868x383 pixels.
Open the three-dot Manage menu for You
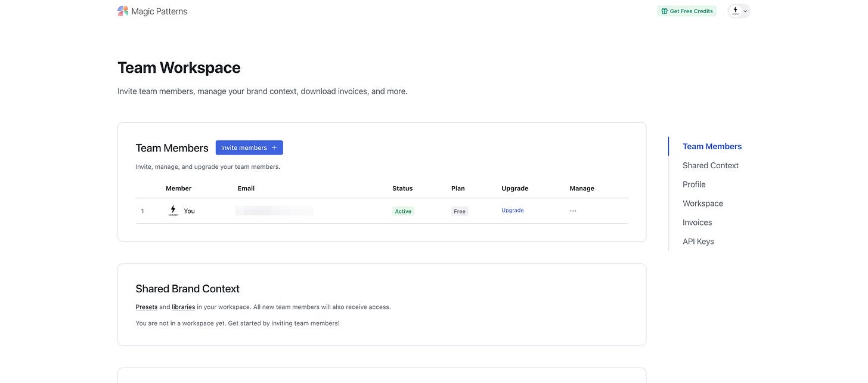point(573,211)
